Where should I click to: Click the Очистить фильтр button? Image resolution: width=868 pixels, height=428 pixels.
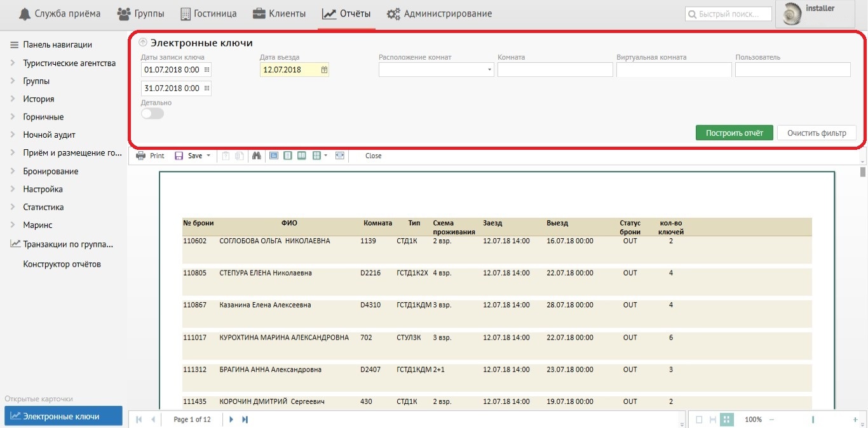(817, 133)
